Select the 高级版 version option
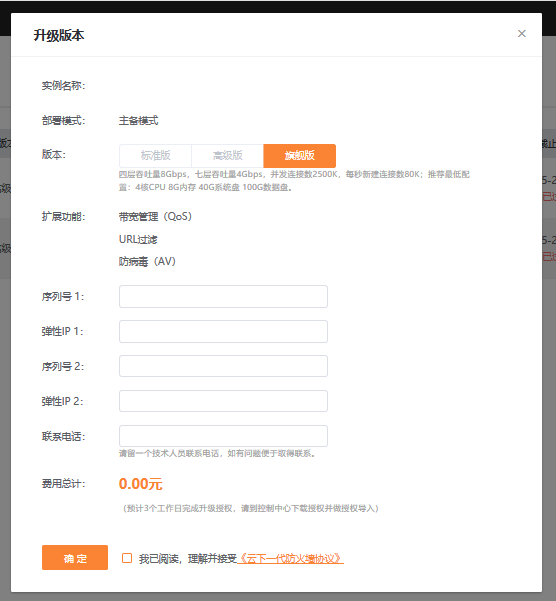556x601 pixels. (228, 156)
